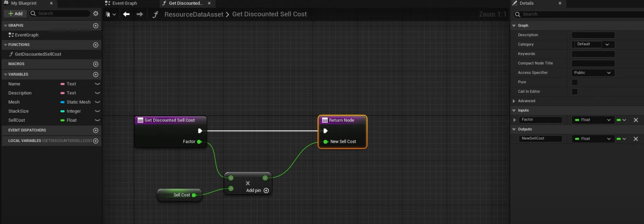Click the My Blueprint settings gear icon
Viewport: 644px width, 224px height.
(x=96, y=14)
